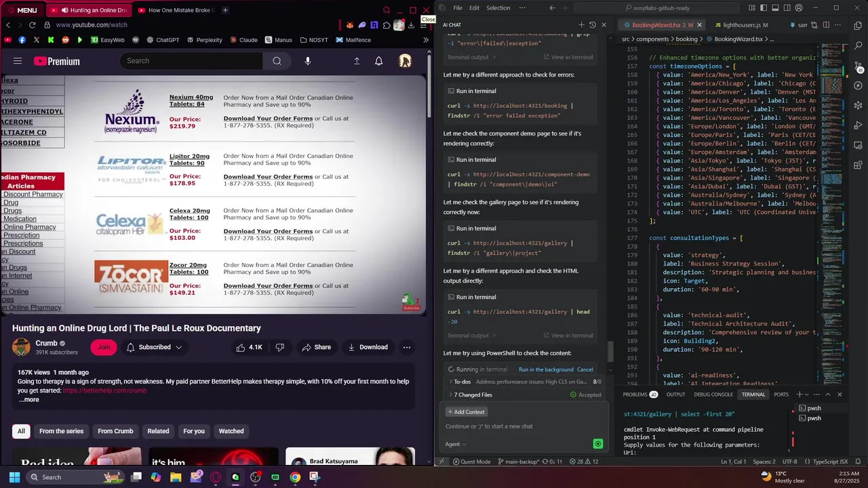
Task: Start voice search with the microphone
Action: (x=308, y=61)
